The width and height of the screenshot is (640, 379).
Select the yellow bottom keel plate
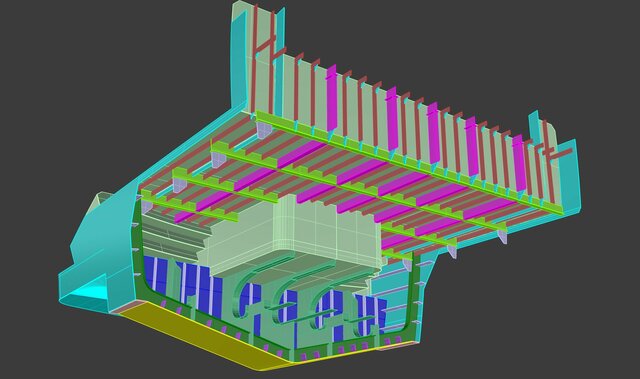204,335
